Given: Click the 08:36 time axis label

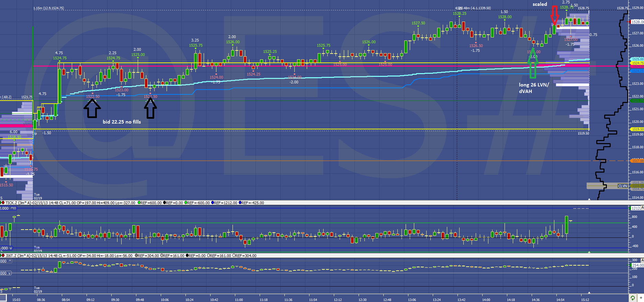Looking at the screenshot, I should [x=41, y=300].
